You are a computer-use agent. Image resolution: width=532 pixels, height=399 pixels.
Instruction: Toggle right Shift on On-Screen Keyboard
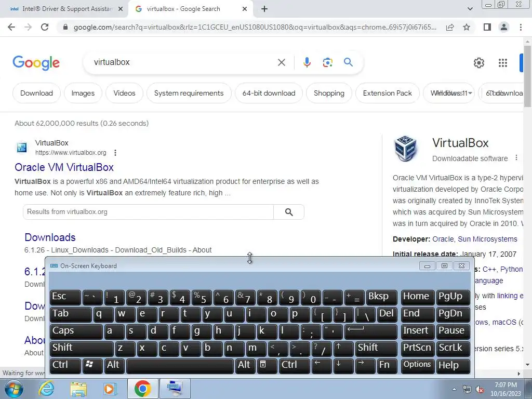point(376,349)
